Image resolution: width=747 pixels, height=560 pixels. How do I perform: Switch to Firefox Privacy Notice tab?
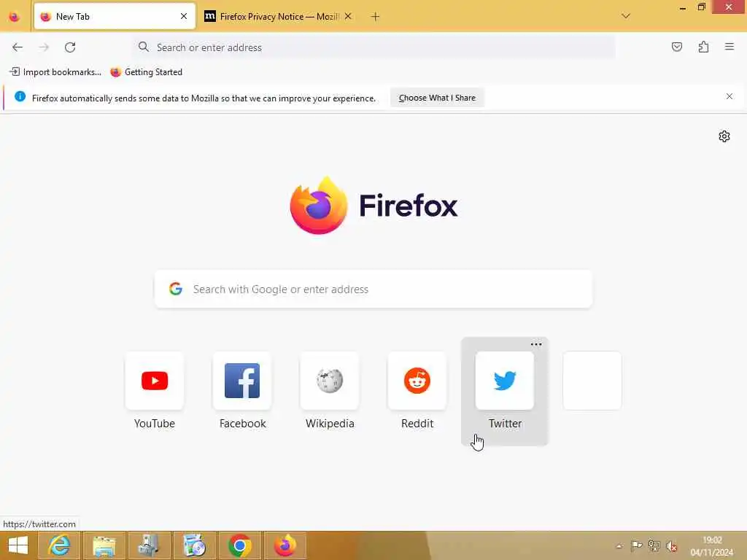[x=278, y=16]
